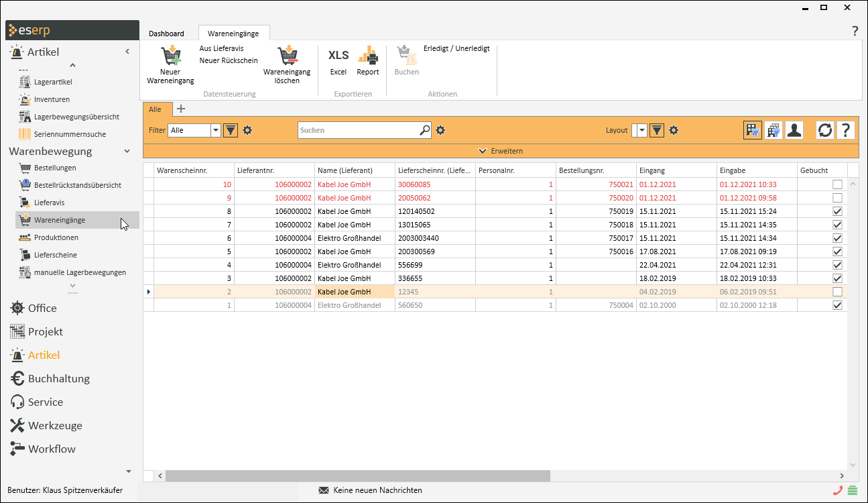Open the Layout settings gear icon
This screenshot has width=868, height=503.
click(674, 130)
